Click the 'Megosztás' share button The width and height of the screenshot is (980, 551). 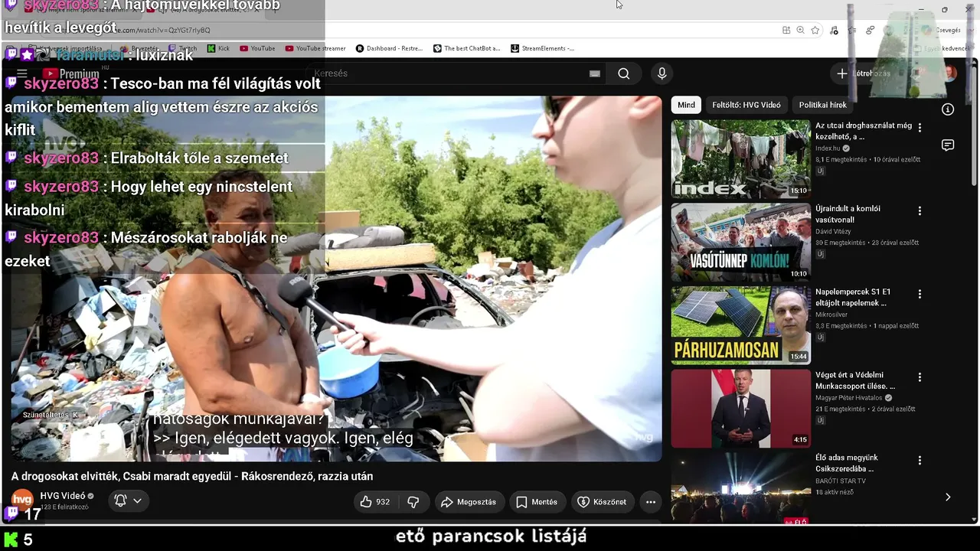click(468, 502)
